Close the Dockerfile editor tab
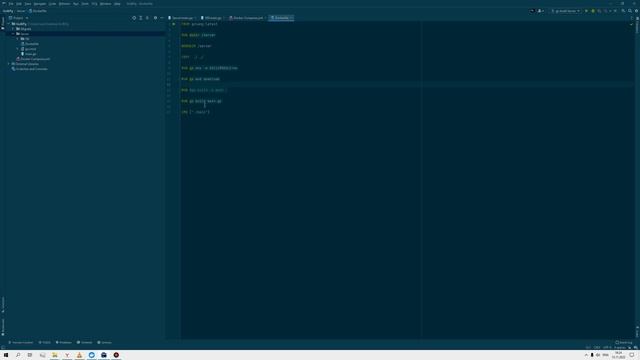640x360 pixels. coord(291,18)
